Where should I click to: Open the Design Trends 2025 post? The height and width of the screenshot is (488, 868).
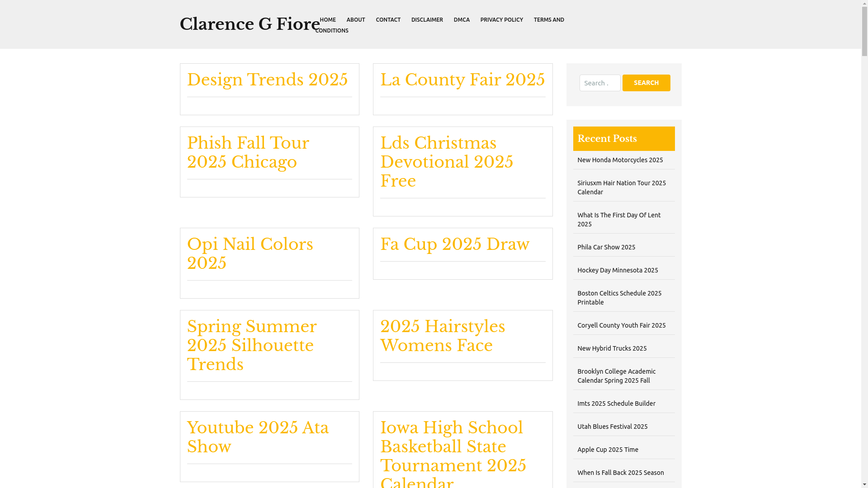point(268,80)
